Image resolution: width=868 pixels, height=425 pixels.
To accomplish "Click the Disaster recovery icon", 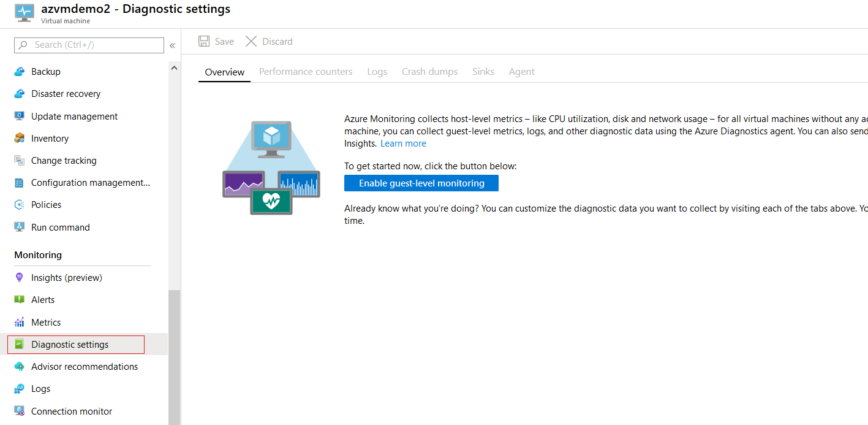I will [19, 94].
